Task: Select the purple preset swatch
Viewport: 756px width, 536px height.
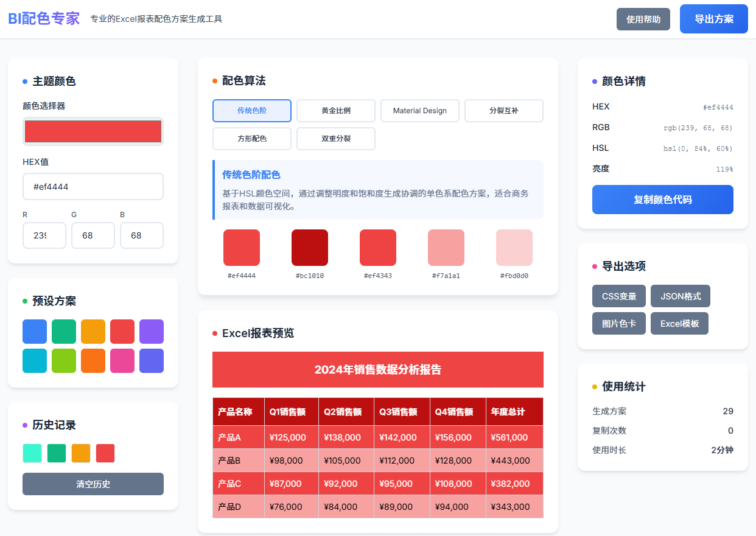Action: point(152,332)
